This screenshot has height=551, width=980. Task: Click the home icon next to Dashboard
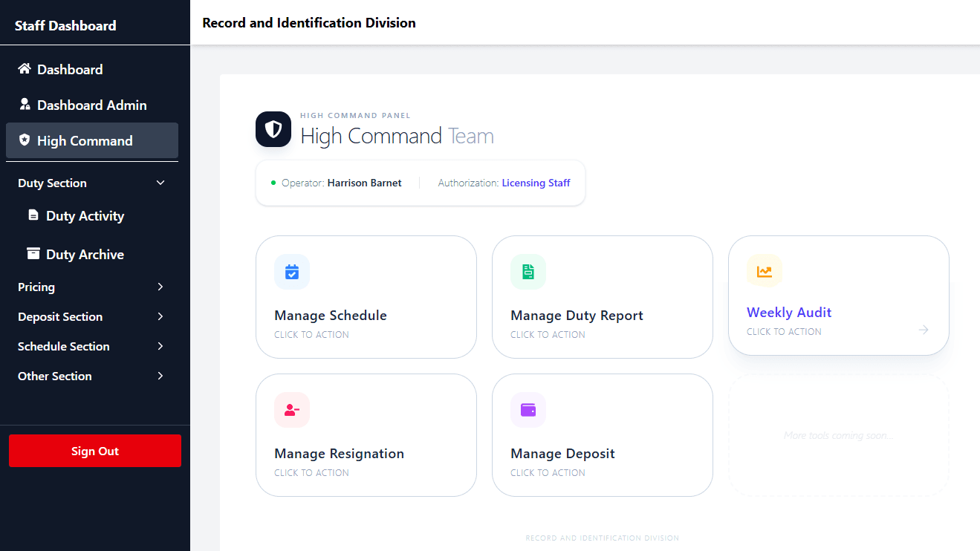[x=25, y=69]
